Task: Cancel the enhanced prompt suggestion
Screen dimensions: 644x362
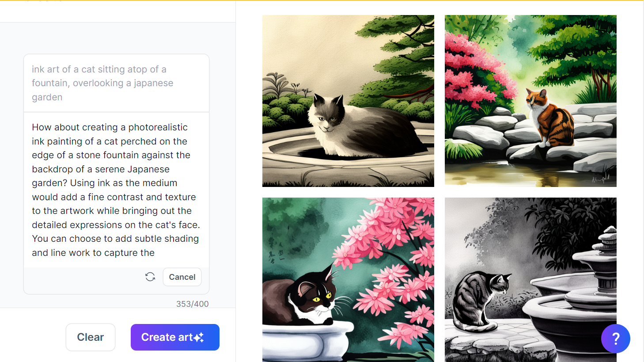Action: [182, 277]
